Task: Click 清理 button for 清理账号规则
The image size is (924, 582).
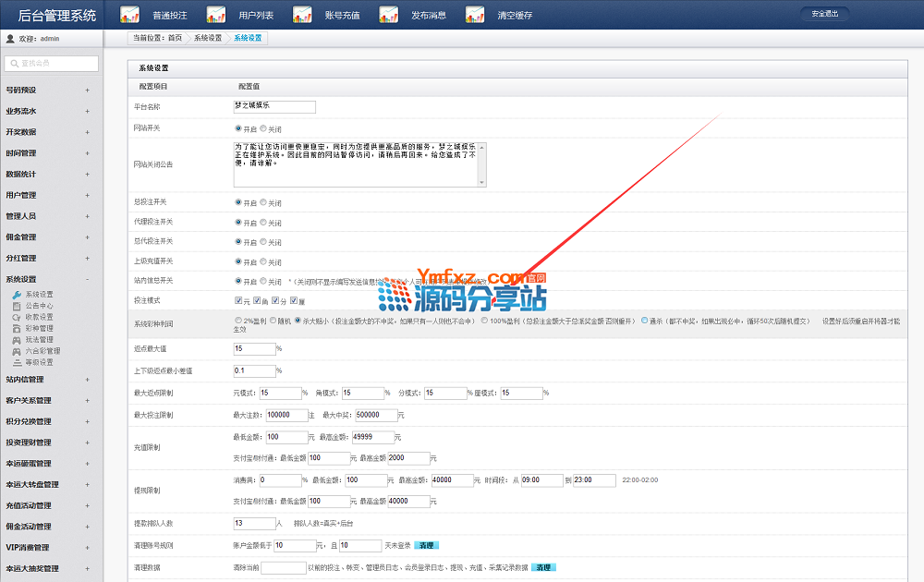Action: (426, 546)
